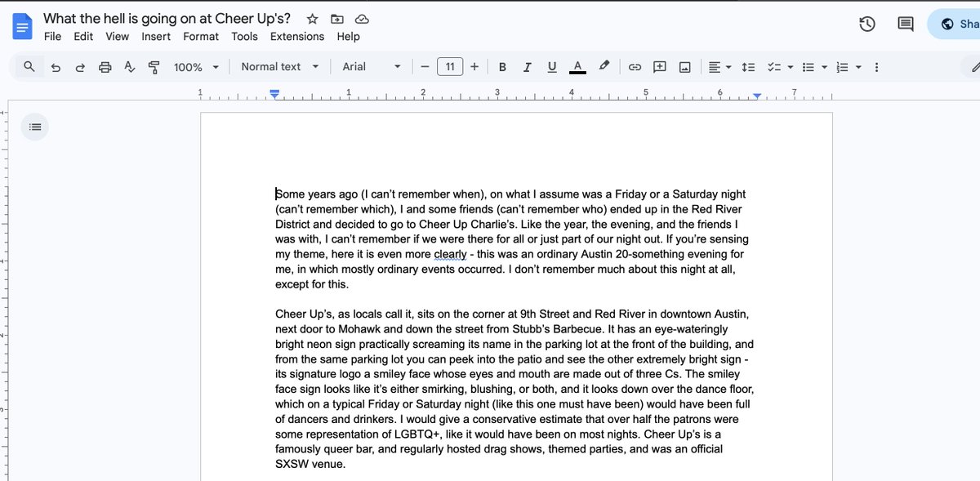Image resolution: width=980 pixels, height=481 pixels.
Task: Open the Help menu
Action: 348,36
